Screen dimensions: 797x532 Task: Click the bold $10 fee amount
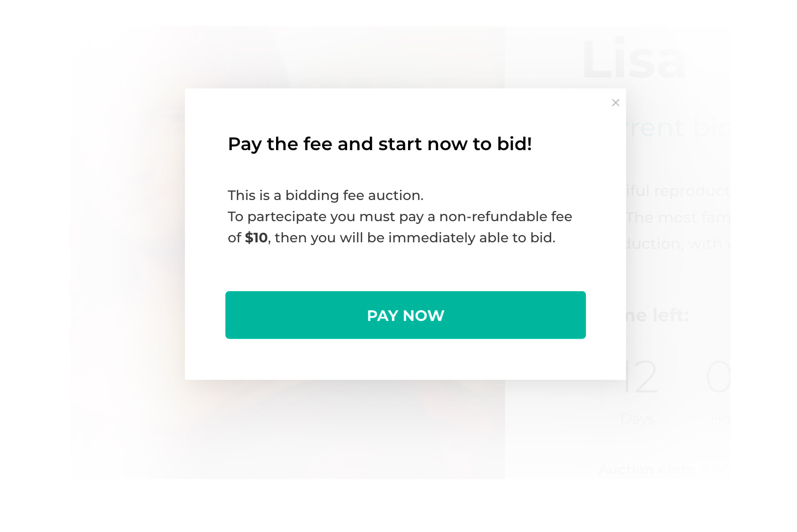tap(256, 238)
